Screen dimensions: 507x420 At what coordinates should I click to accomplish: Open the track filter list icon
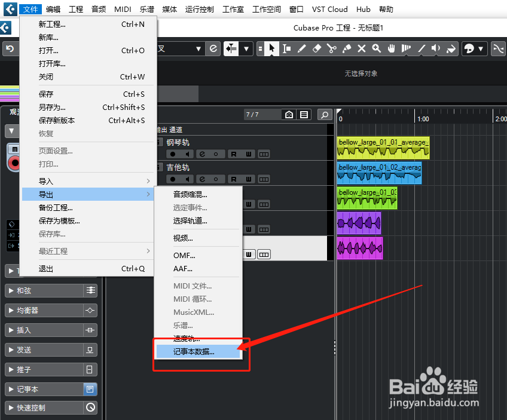click(x=304, y=114)
